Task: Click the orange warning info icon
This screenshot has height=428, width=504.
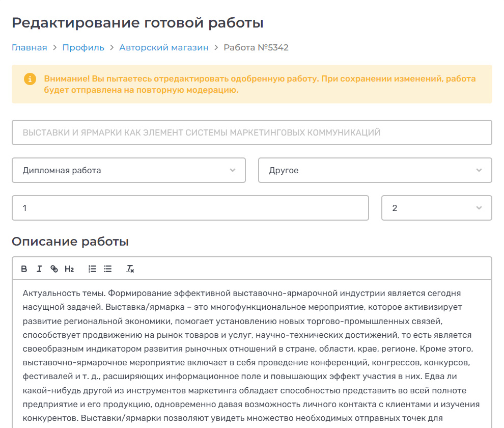Action: (x=30, y=79)
